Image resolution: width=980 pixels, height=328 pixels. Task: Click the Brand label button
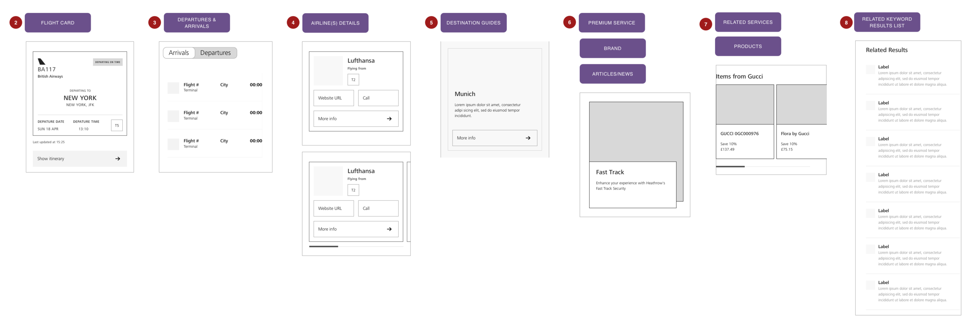(x=613, y=48)
